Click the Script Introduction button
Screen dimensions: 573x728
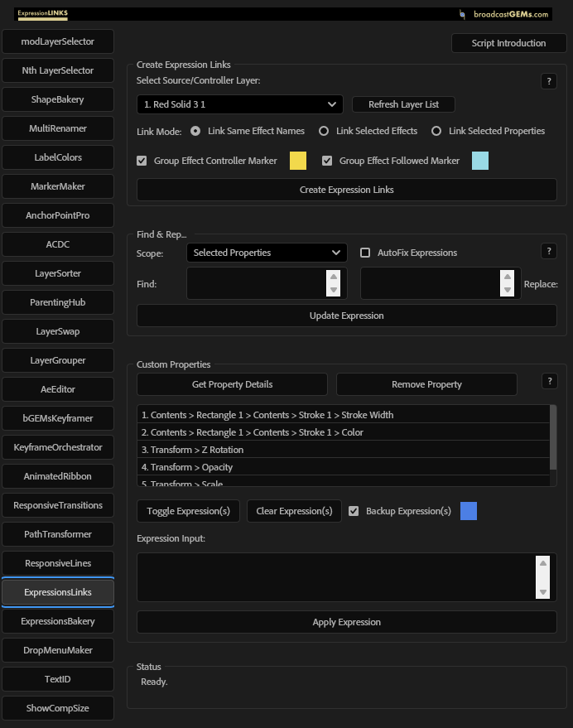pos(509,43)
